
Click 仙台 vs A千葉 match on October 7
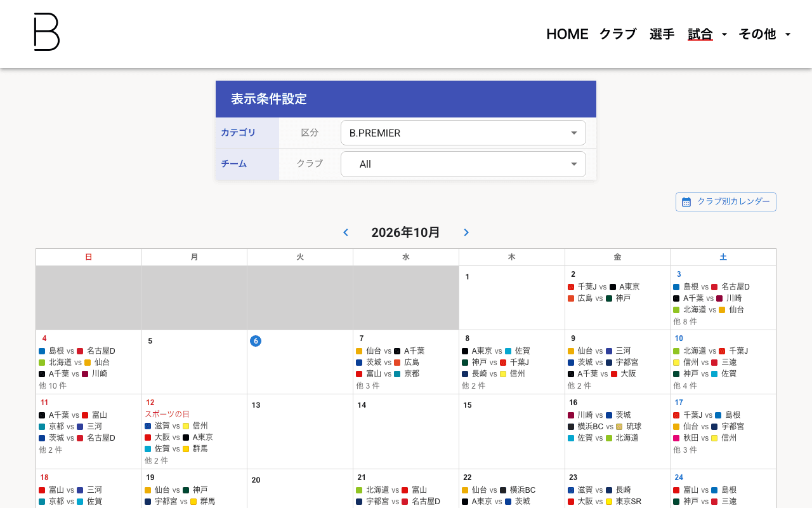391,351
